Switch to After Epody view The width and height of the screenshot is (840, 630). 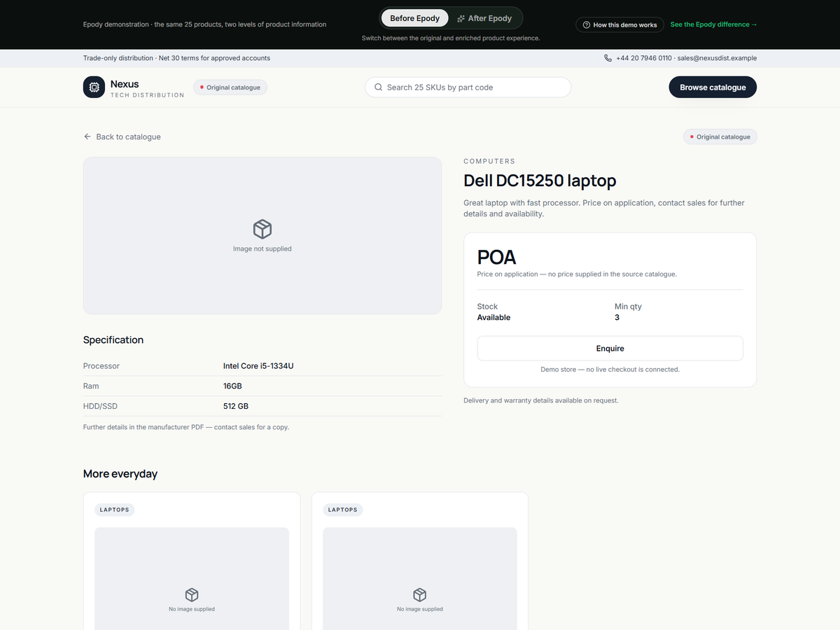(x=484, y=18)
